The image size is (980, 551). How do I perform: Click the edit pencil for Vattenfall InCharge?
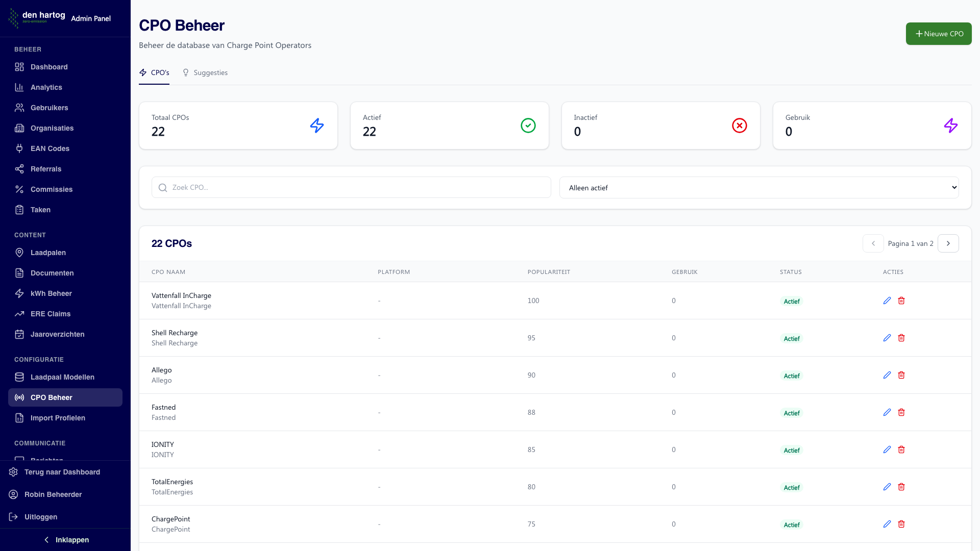click(x=887, y=300)
